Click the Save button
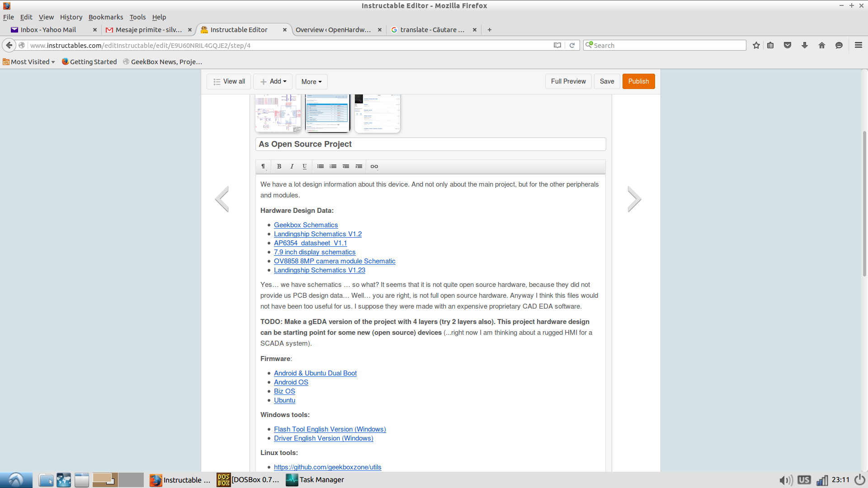This screenshot has height=488, width=868. [607, 81]
